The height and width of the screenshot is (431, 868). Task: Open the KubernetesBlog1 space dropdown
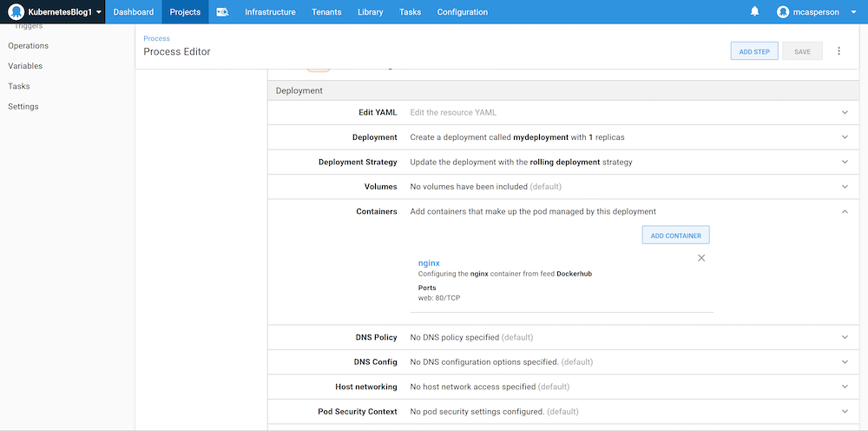point(98,12)
